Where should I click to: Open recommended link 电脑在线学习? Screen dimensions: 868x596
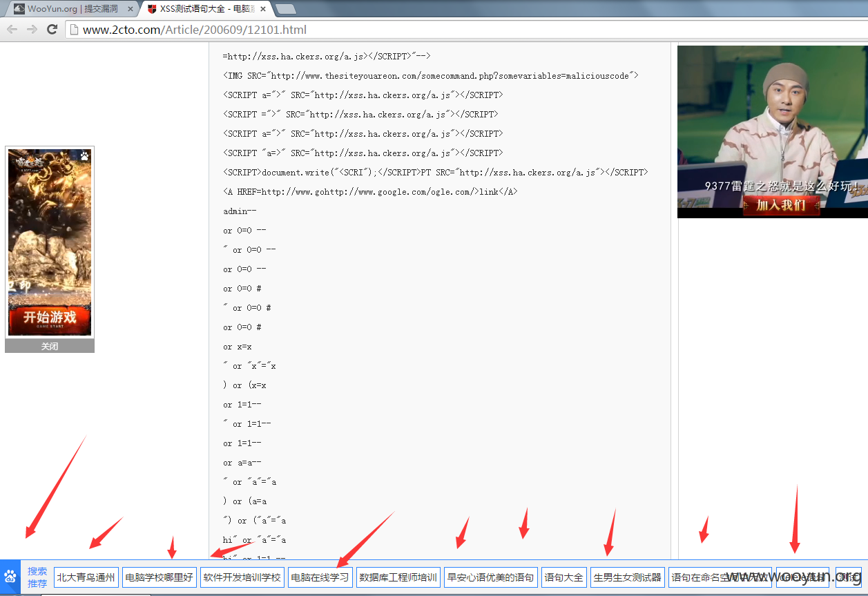(320, 577)
